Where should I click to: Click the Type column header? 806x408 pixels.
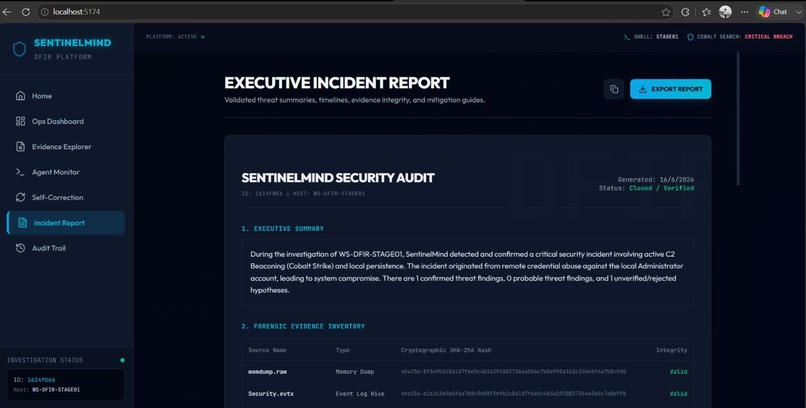pyautogui.click(x=342, y=350)
